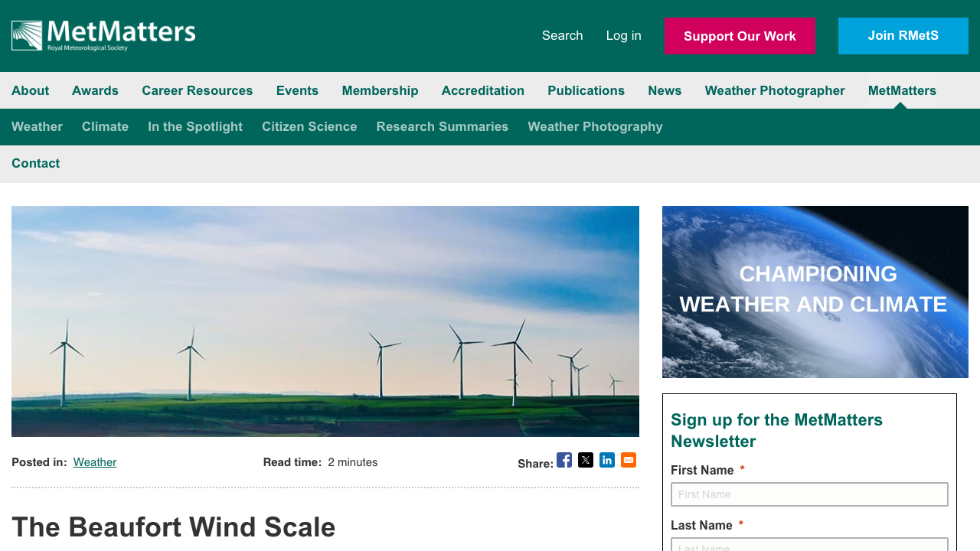Image resolution: width=980 pixels, height=551 pixels.
Task: Open the Awards section
Action: pyautogui.click(x=95, y=90)
